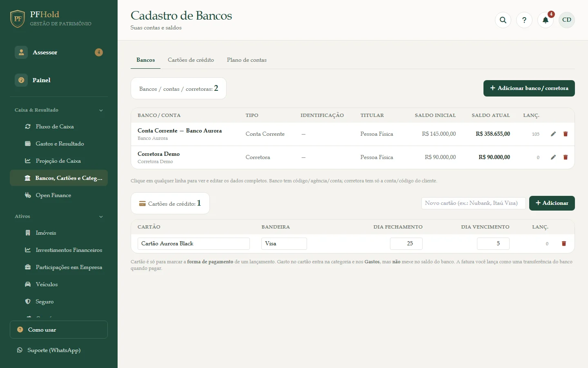Focus the Novo cartão input field

(474, 203)
